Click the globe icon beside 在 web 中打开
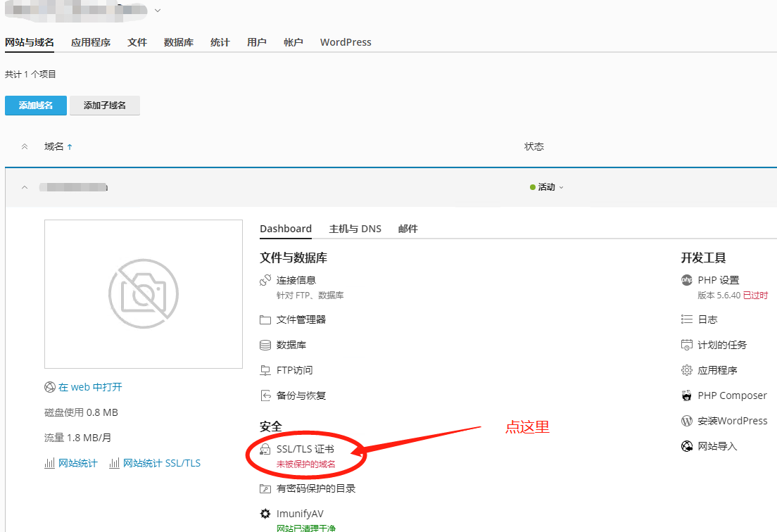The width and height of the screenshot is (777, 532). [x=49, y=387]
